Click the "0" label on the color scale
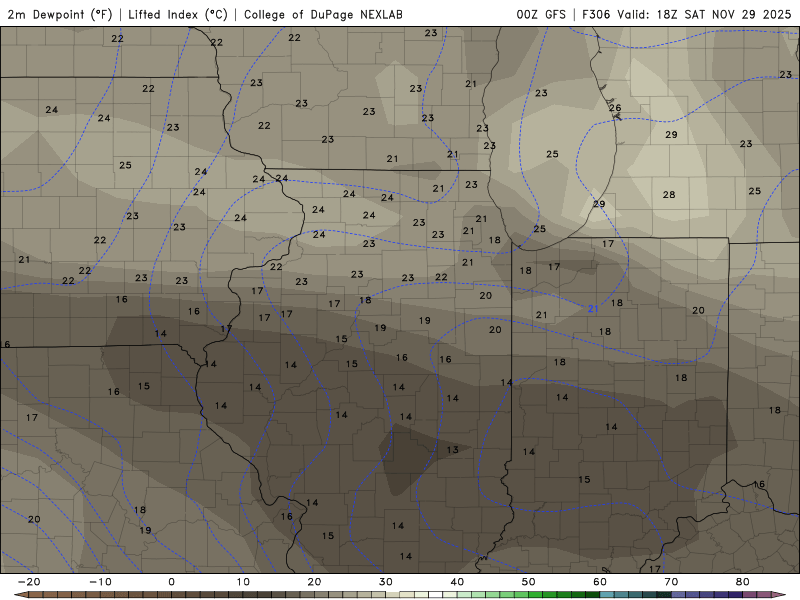Viewport: 800px width, 600px height. pyautogui.click(x=171, y=582)
